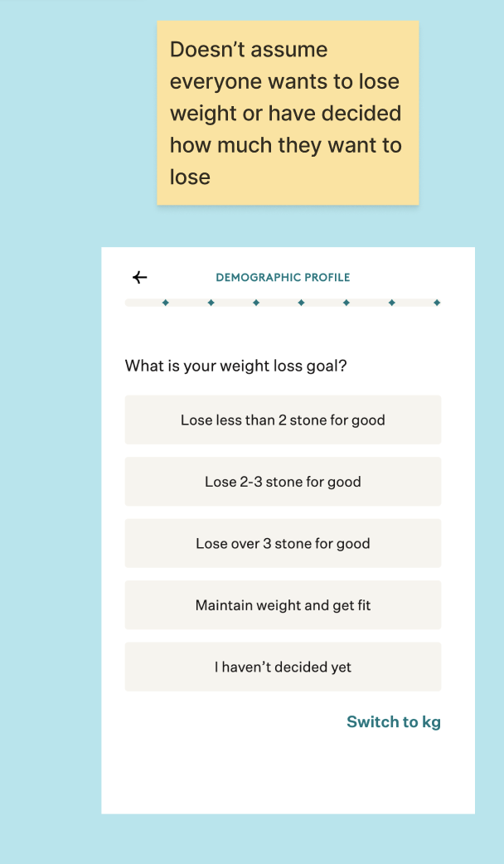
Task: Select 'Maintain weight and get fit' option
Action: point(283,605)
